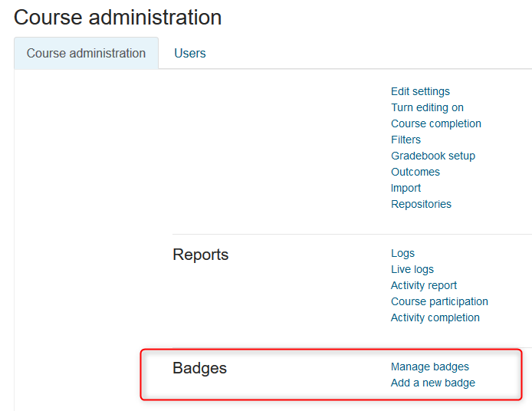Click the Edit settings link
Viewport: 532px width, 411px height.
(x=420, y=91)
